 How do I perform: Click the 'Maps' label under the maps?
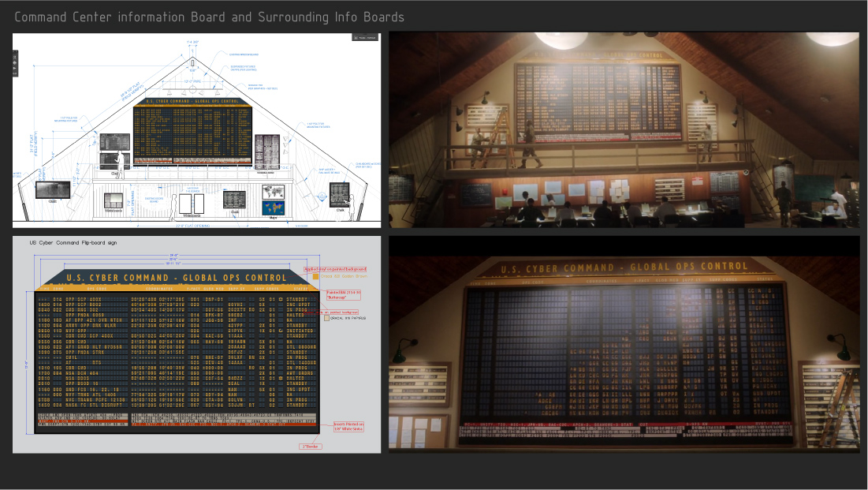point(273,218)
